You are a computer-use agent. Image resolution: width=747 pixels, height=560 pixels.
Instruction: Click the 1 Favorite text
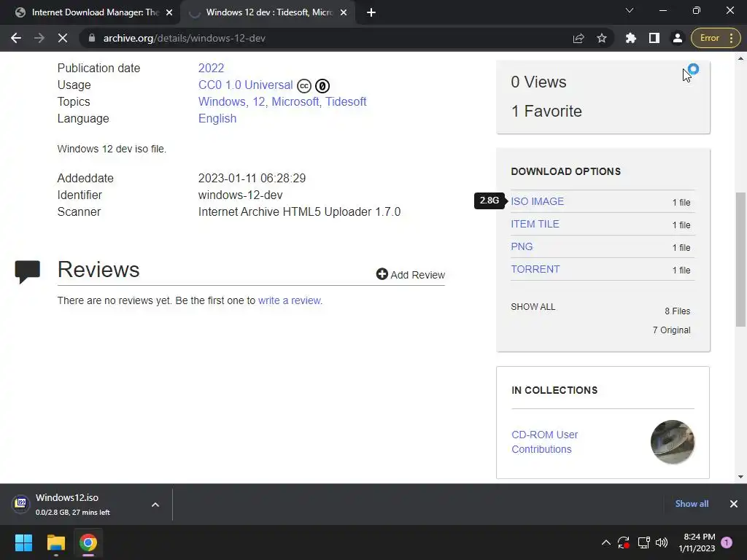[546, 111]
